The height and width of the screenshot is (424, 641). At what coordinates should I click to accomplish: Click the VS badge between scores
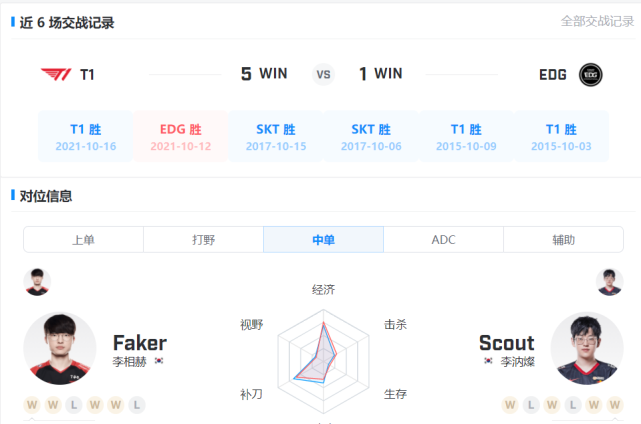coord(323,74)
